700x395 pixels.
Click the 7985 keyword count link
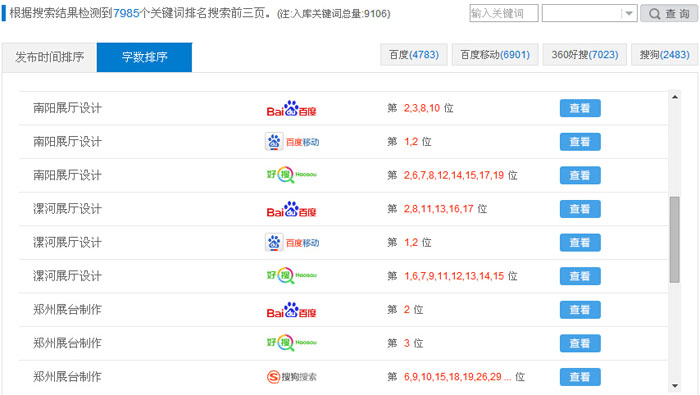pyautogui.click(x=126, y=13)
